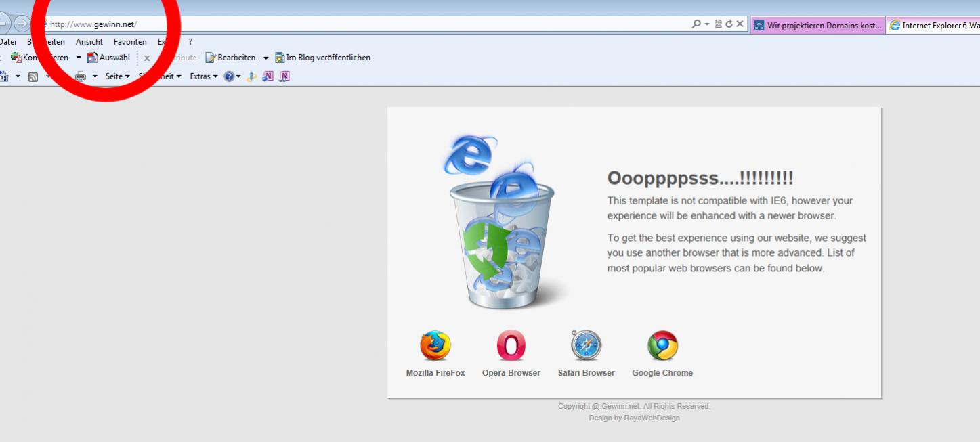Expand the Extras dropdown in command bar
Viewport: 980px width, 442px height.
(203, 76)
